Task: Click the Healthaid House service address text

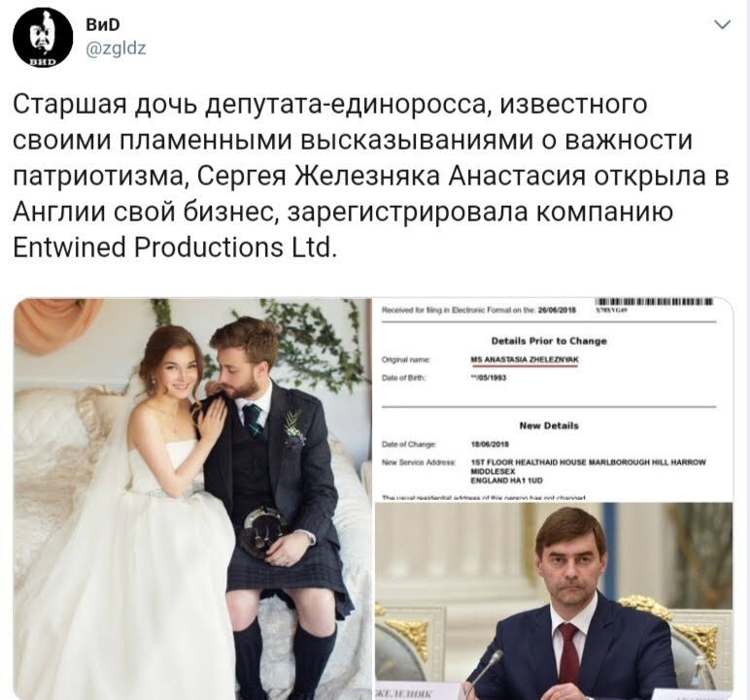Action: click(589, 471)
